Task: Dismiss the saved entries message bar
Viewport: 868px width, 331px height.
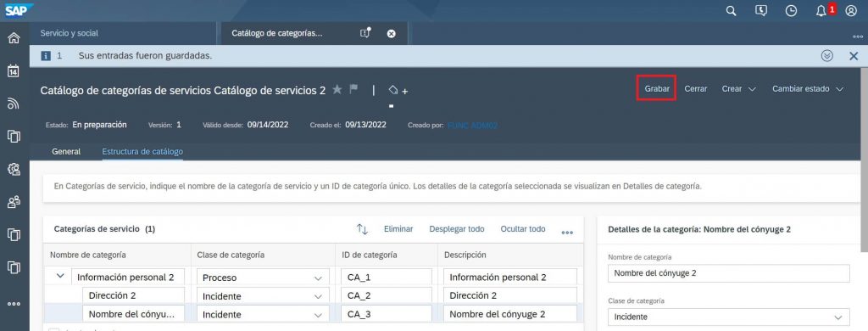Action: click(854, 56)
